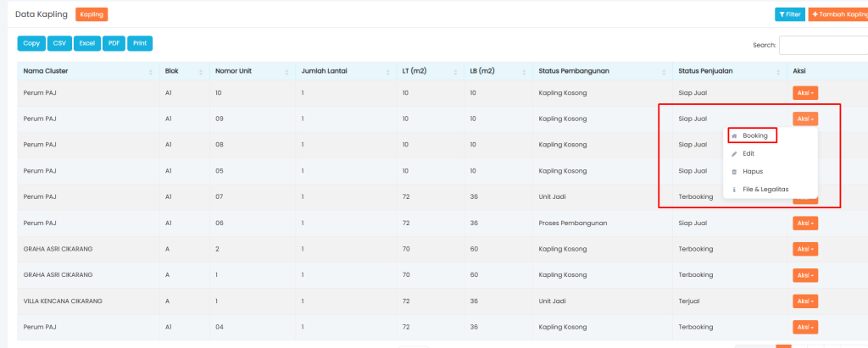The height and width of the screenshot is (348, 868).
Task: Click the Copy button
Action: [31, 43]
